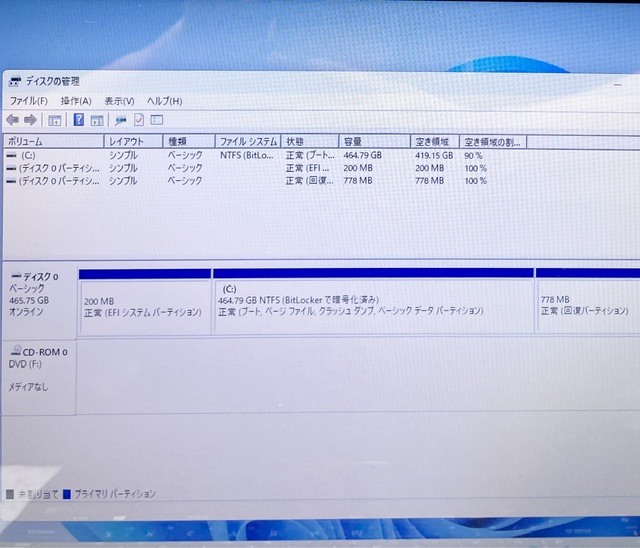The image size is (640, 548).
Task: Click the drive icon beside (C:) row
Action: click(x=11, y=155)
